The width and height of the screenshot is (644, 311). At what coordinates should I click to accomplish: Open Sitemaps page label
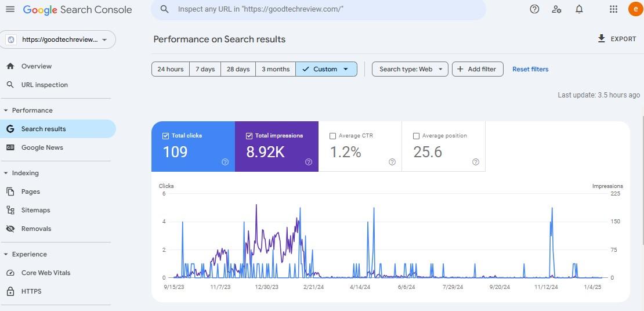pos(36,210)
